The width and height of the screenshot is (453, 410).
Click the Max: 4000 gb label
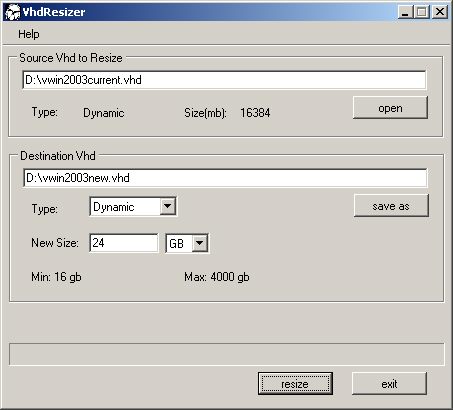(217, 277)
